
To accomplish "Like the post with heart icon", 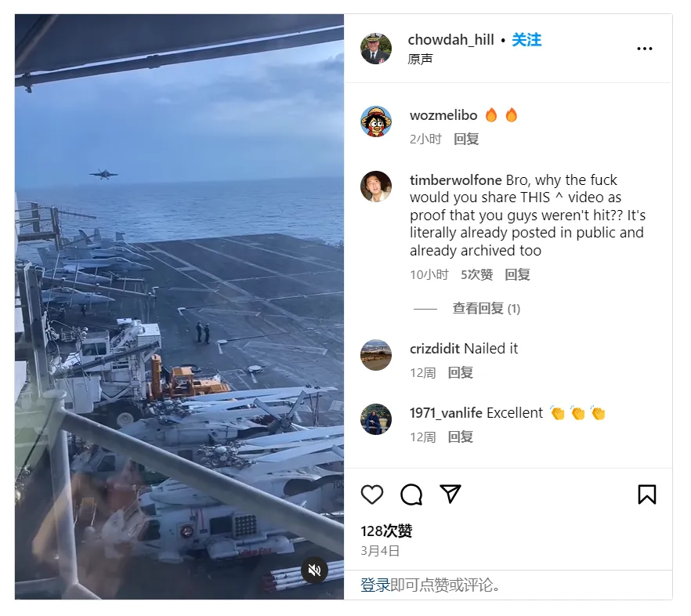I will 372,494.
